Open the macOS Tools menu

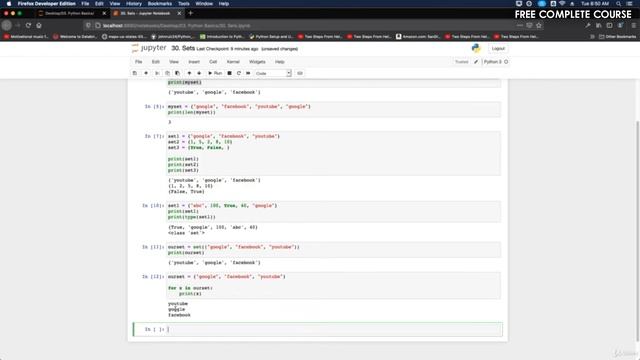tap(184, 4)
